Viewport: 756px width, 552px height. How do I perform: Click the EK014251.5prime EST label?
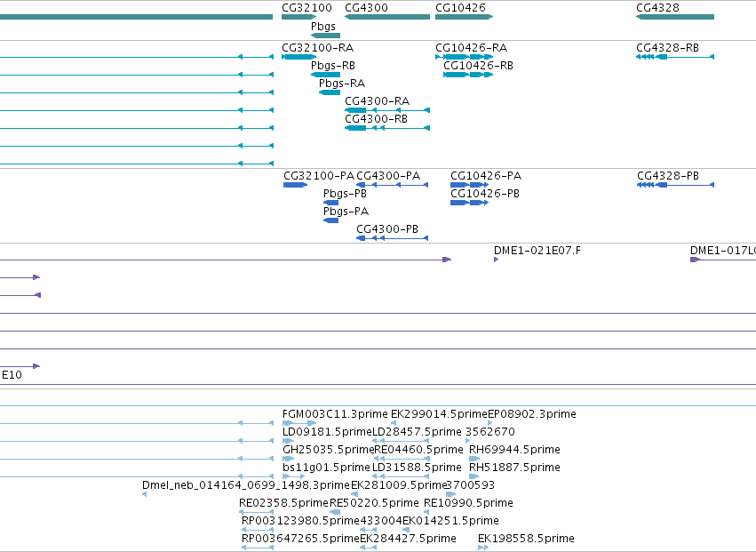pos(450,521)
